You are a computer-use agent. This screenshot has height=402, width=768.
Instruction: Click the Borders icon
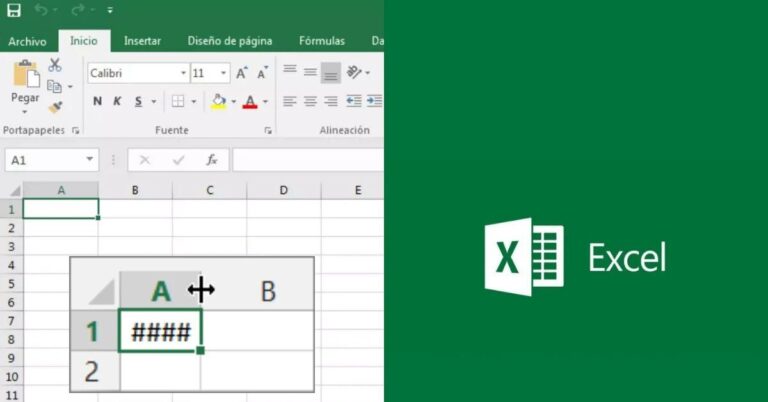[x=178, y=101]
